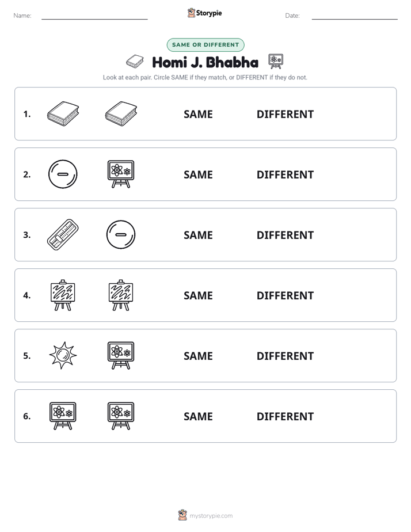Viewport: 411px width, 532px height.
Task: Select DIFFERENT for pair 3
Action: click(x=285, y=235)
